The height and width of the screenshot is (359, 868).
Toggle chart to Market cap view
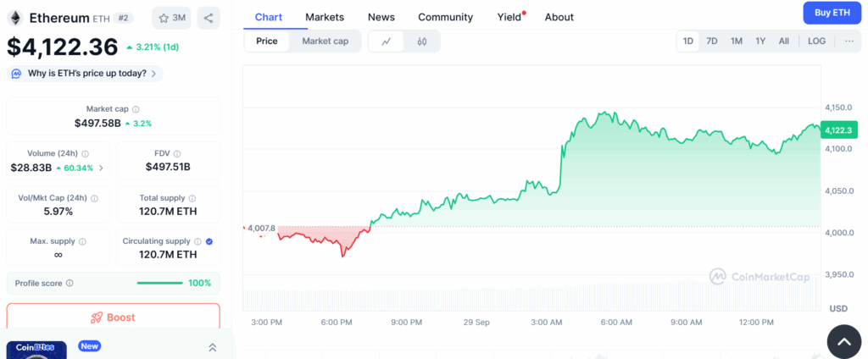(325, 41)
